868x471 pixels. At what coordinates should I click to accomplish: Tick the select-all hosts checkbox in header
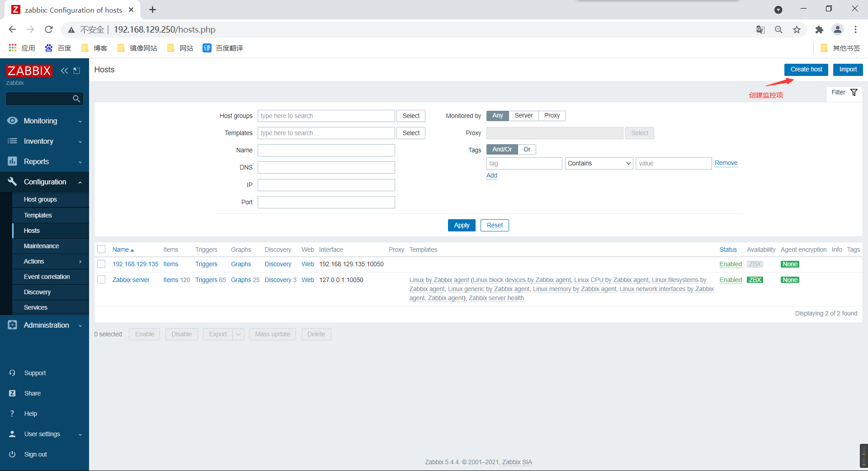101,249
